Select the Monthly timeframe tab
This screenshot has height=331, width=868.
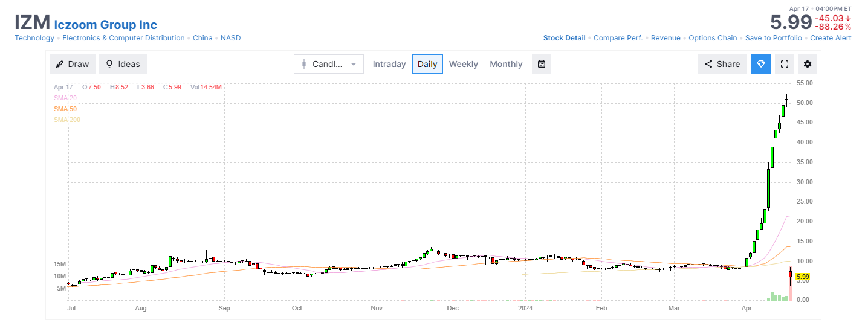(506, 64)
